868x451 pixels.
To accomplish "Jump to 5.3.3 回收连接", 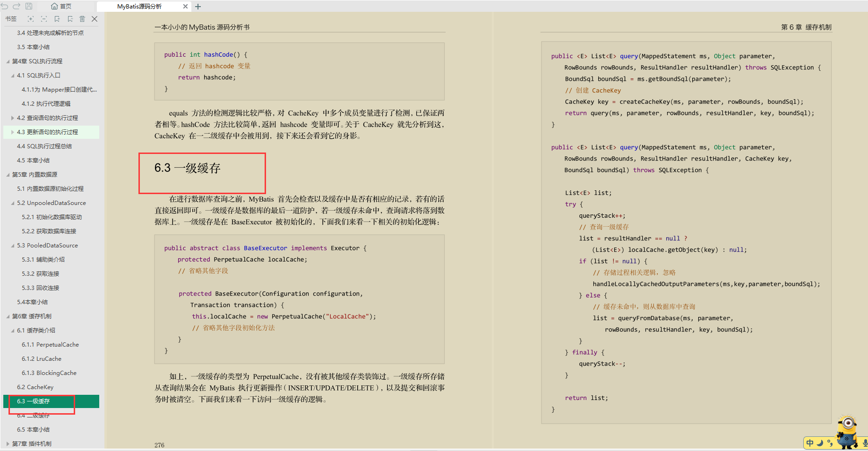I will (x=40, y=288).
